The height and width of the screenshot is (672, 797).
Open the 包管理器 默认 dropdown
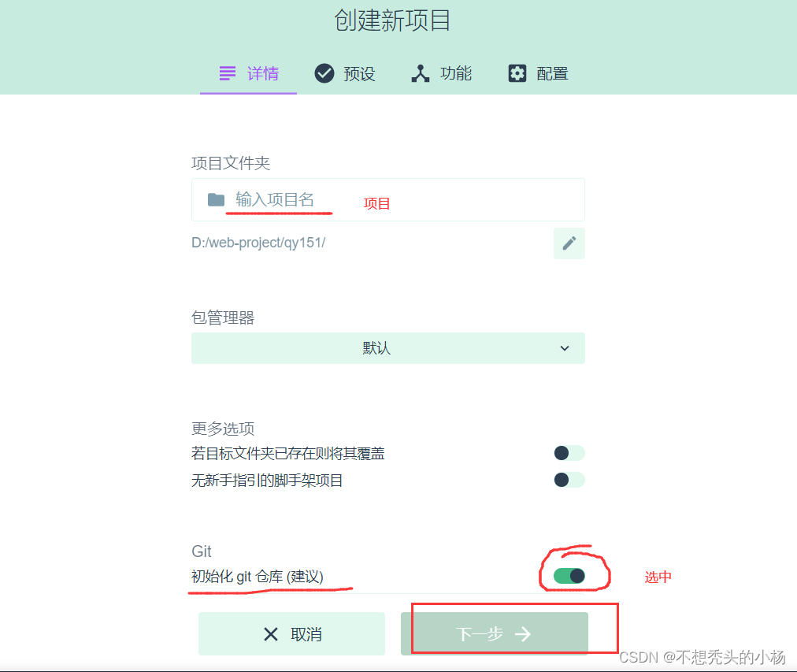(387, 348)
